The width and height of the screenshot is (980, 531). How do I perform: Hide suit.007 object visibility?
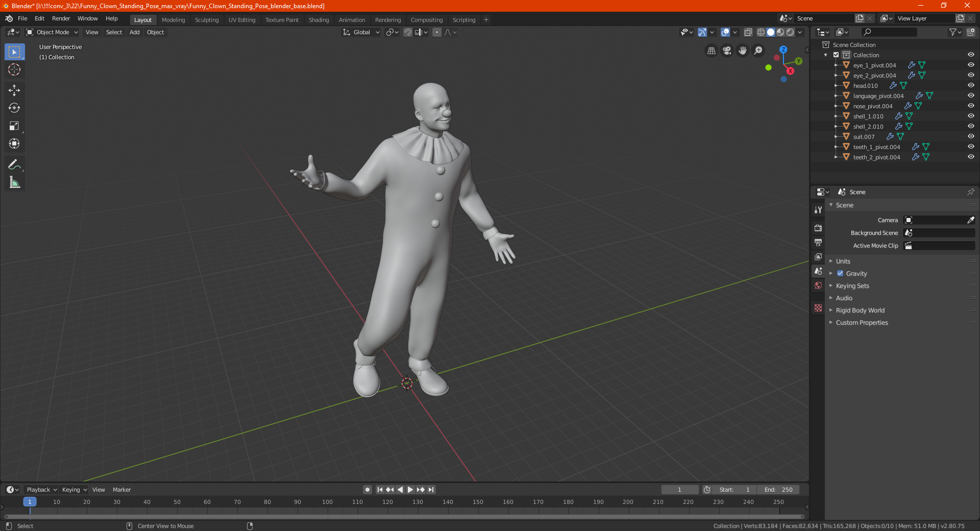pyautogui.click(x=971, y=136)
